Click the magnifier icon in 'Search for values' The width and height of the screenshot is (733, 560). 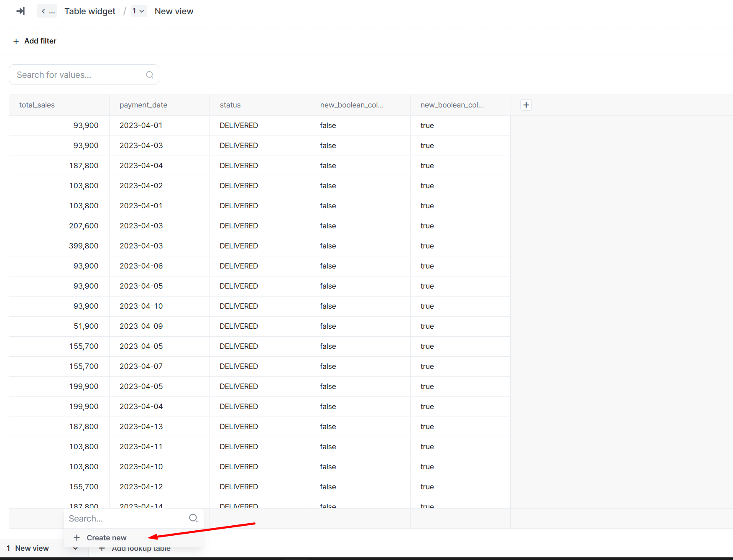(x=149, y=75)
